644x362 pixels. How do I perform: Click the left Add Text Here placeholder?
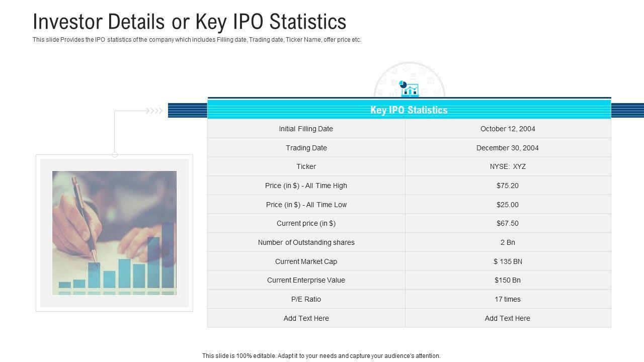coord(306,318)
